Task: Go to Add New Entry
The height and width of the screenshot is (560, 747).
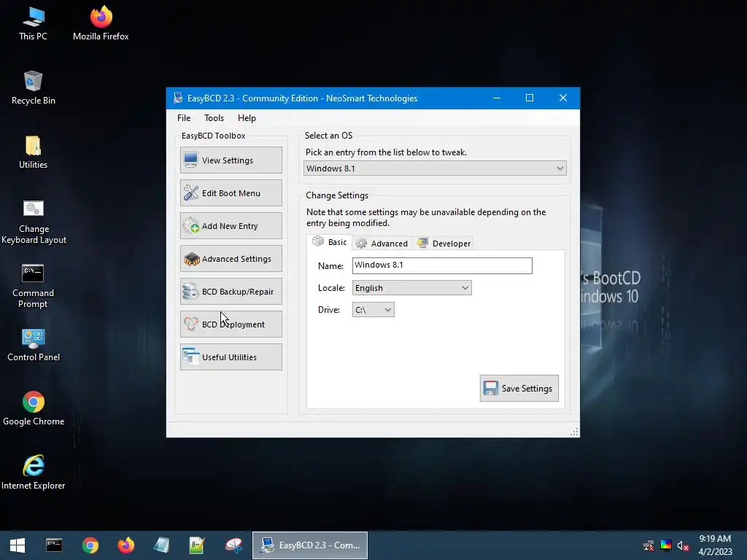Action: pos(231,226)
